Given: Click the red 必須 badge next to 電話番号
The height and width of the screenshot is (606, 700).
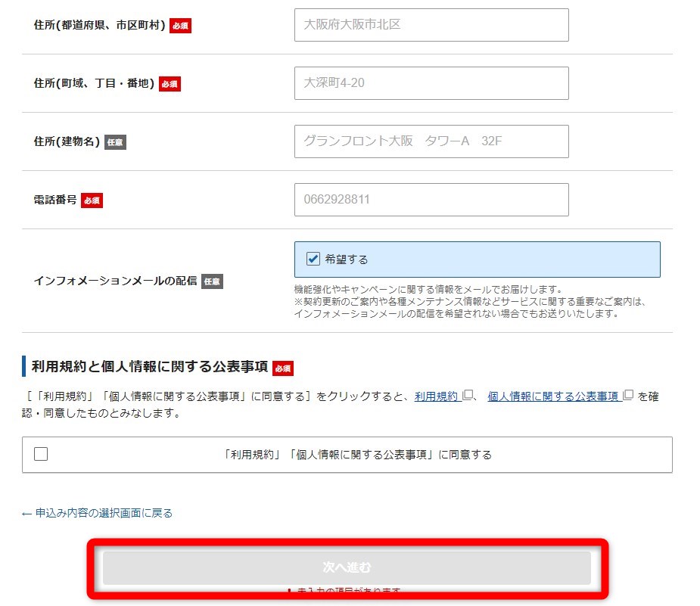Looking at the screenshot, I should click(92, 200).
